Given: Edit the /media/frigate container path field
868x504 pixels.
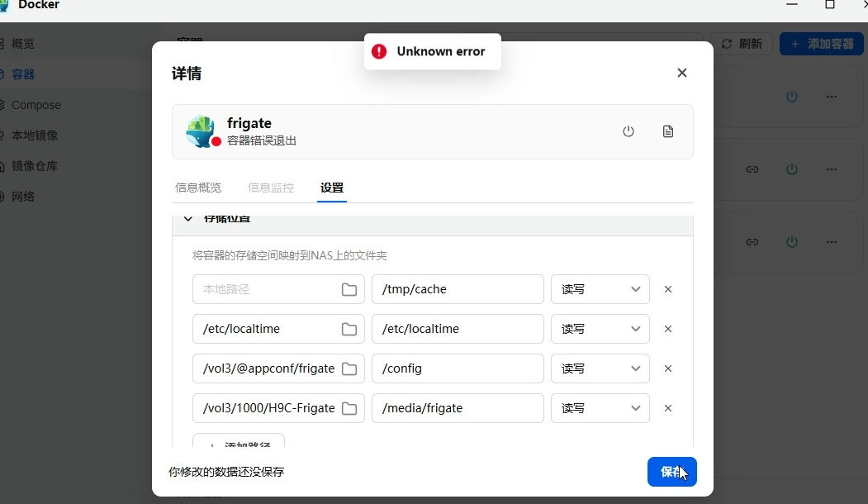Looking at the screenshot, I should (458, 408).
